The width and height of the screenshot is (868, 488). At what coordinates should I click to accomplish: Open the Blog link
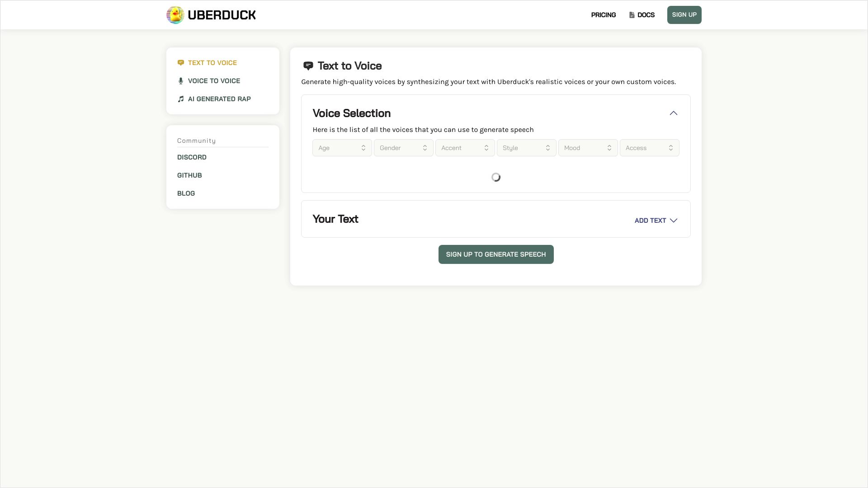tap(186, 193)
